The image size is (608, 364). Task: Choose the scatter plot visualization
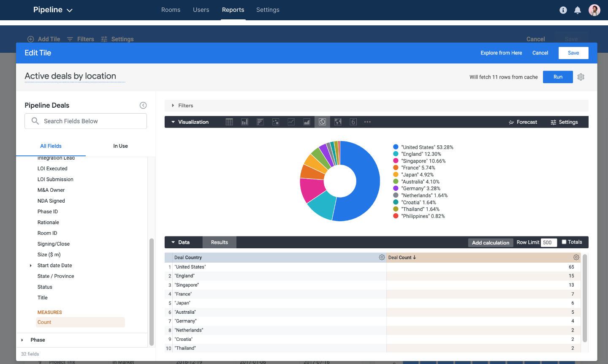tap(275, 122)
